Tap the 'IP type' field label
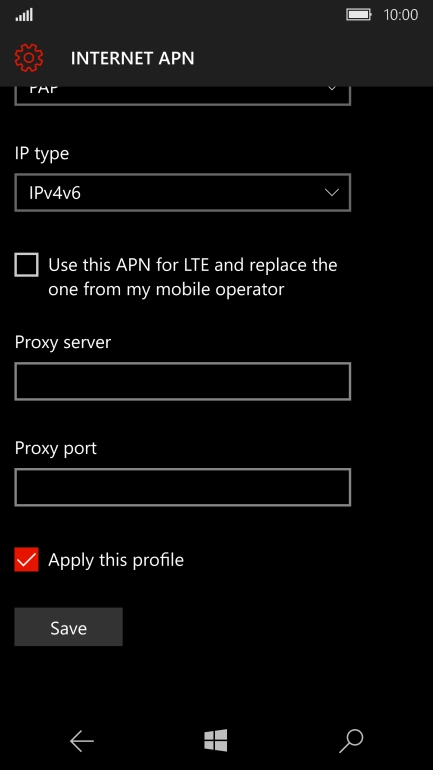This screenshot has width=433, height=770. coord(42,154)
